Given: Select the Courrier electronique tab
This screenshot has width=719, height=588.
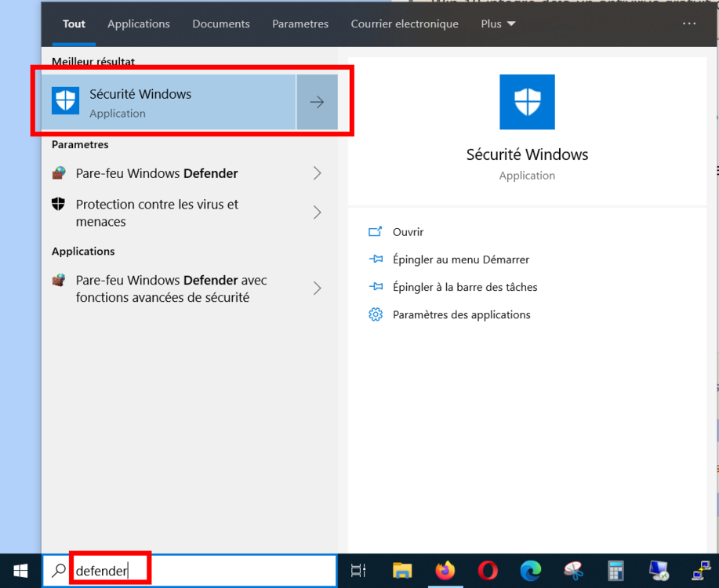Looking at the screenshot, I should click(405, 24).
